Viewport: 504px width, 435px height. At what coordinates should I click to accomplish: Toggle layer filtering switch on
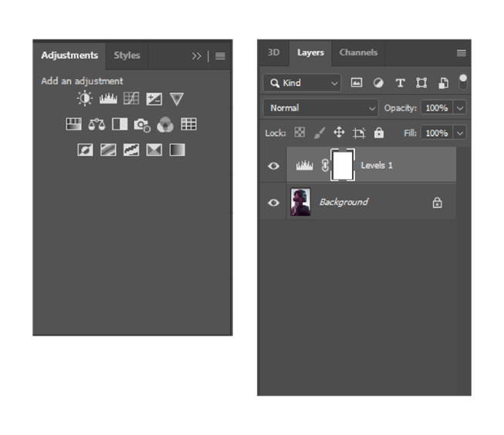(463, 83)
